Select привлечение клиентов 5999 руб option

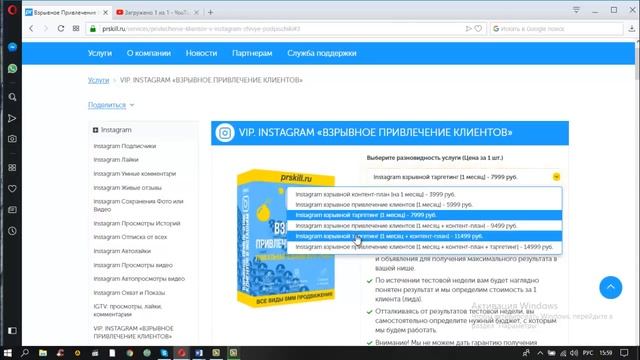pos(424,204)
